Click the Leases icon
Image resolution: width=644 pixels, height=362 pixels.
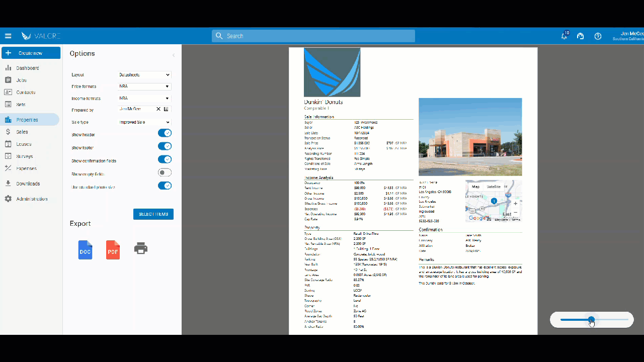(8, 144)
